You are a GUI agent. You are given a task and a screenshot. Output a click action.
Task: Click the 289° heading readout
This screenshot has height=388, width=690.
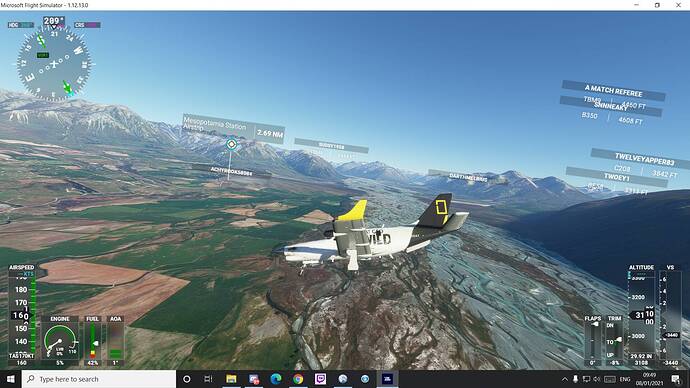point(54,21)
